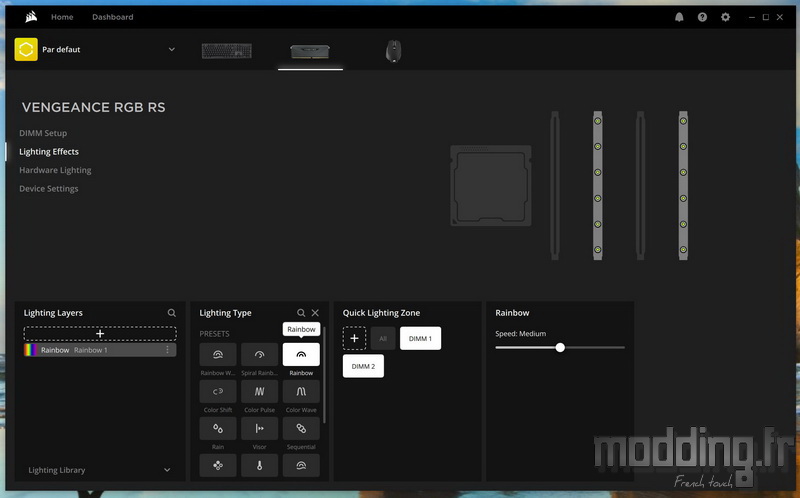The width and height of the screenshot is (800, 498).
Task: Open DIMM Setup section
Action: click(x=43, y=133)
